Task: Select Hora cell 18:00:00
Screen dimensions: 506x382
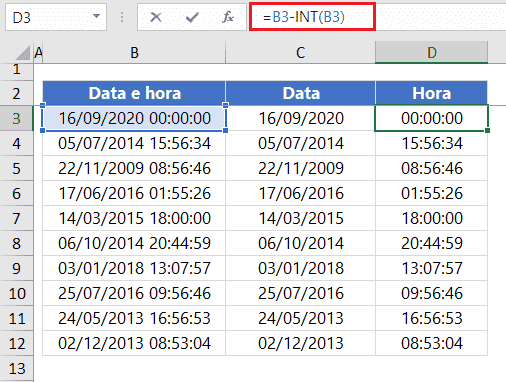Action: click(431, 218)
